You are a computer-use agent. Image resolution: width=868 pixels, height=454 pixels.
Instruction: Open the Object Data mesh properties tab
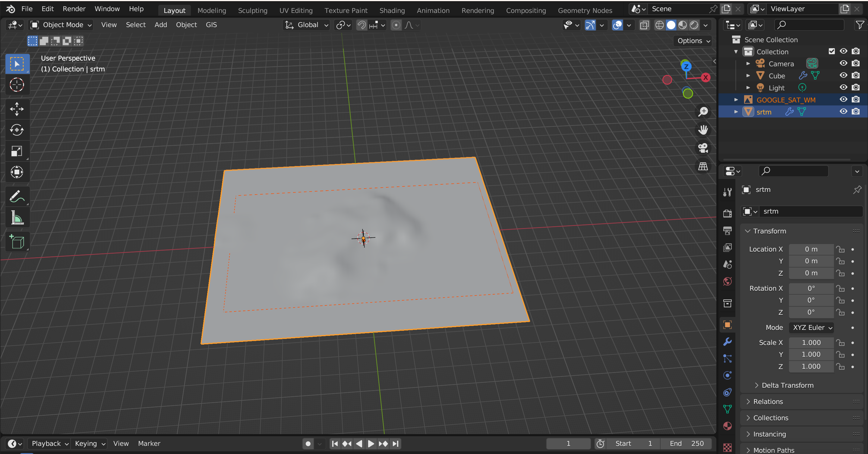(728, 409)
